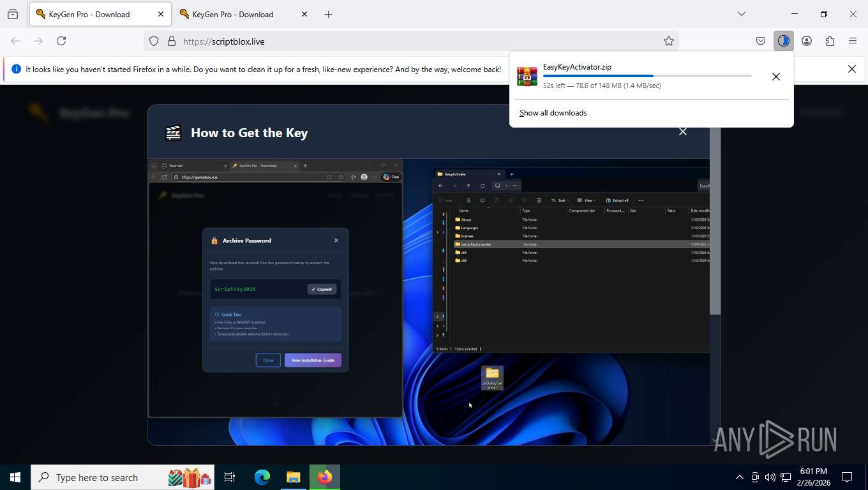Close the first KeyGen Pro tab

coord(161,14)
